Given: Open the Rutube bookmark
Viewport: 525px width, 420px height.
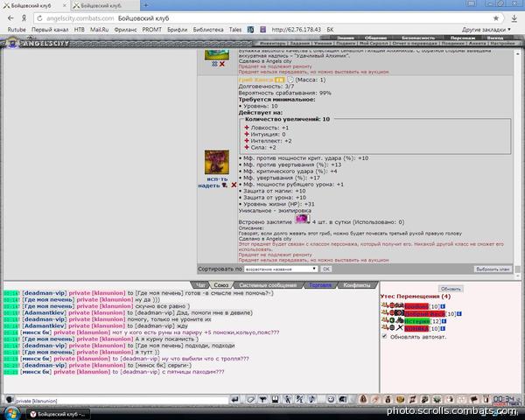Looking at the screenshot, I should [17, 30].
